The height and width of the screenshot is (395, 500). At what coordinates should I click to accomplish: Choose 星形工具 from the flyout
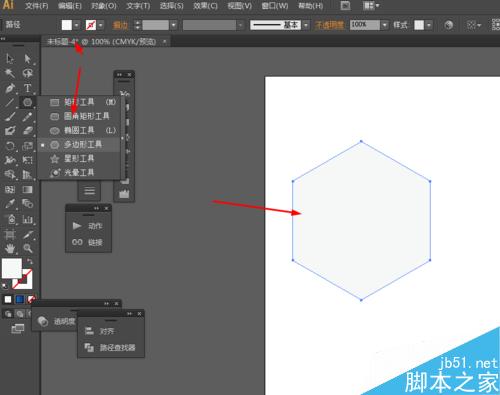[79, 159]
